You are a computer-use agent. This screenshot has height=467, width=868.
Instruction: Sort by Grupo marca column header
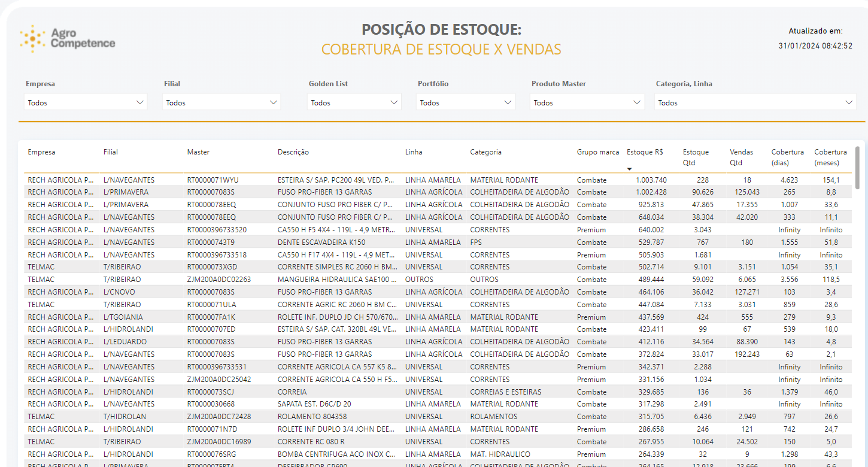click(598, 152)
